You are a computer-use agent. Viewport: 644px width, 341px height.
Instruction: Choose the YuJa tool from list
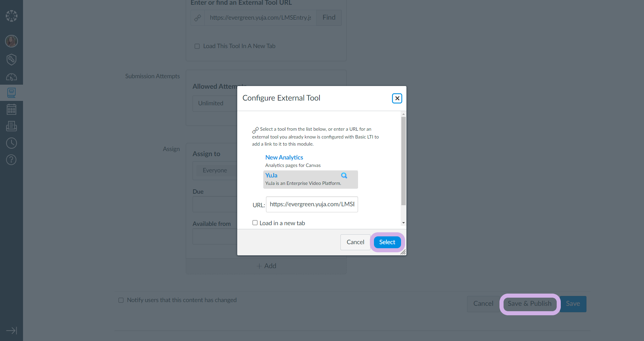[x=271, y=175]
